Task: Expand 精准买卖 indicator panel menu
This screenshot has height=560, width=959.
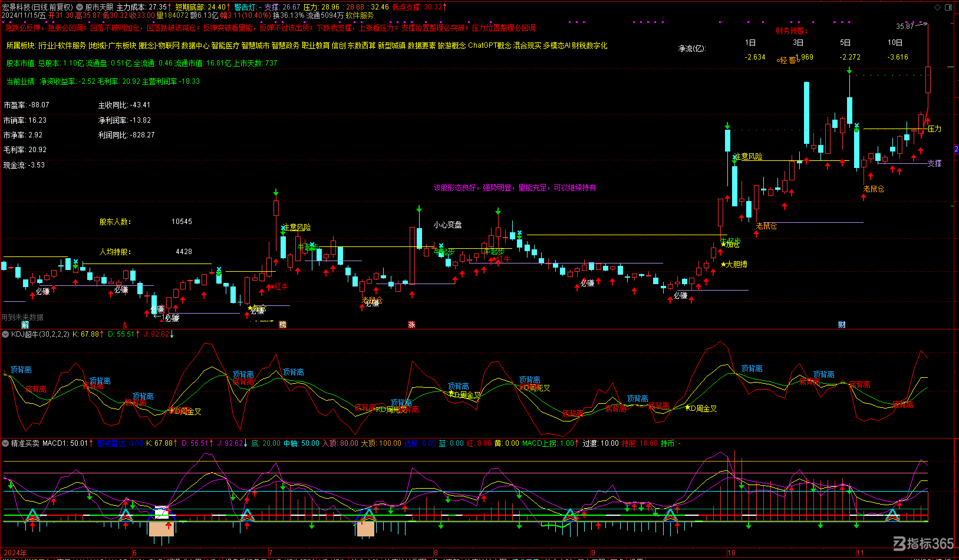Action: pyautogui.click(x=5, y=443)
